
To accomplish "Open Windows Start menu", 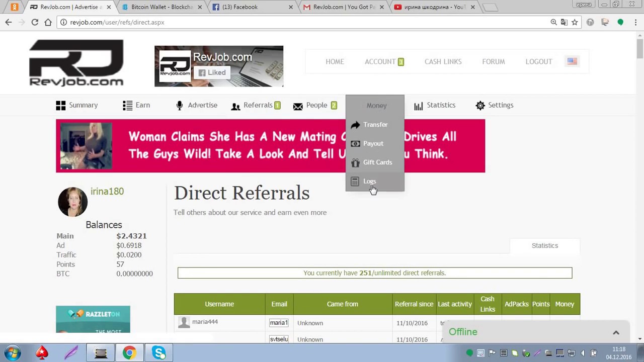I will pos(12,353).
